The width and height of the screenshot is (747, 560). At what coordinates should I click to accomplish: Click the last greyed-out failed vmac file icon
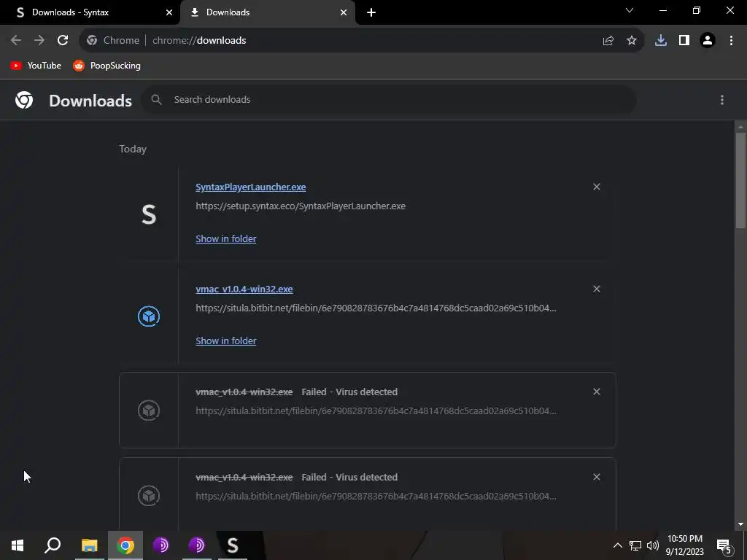(x=149, y=496)
